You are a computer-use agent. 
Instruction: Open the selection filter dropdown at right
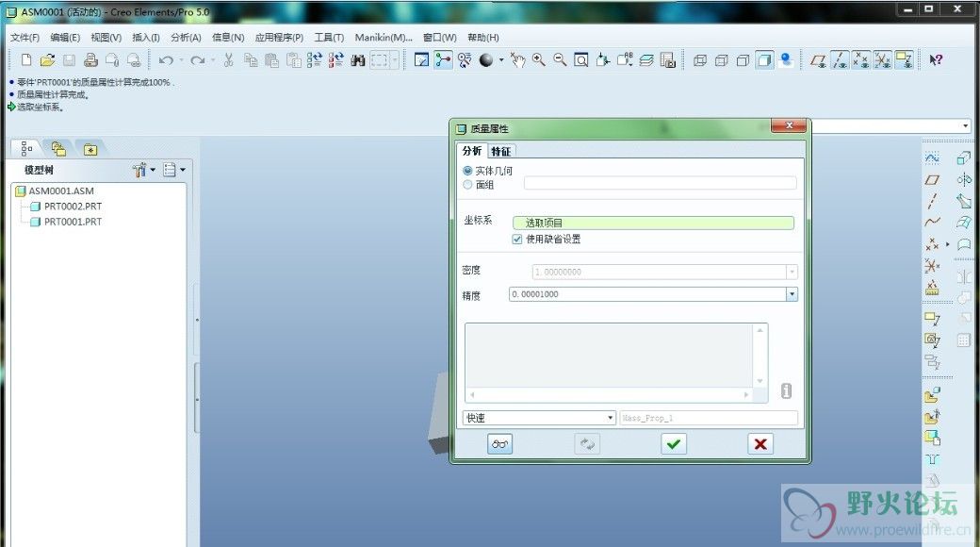coord(966,125)
